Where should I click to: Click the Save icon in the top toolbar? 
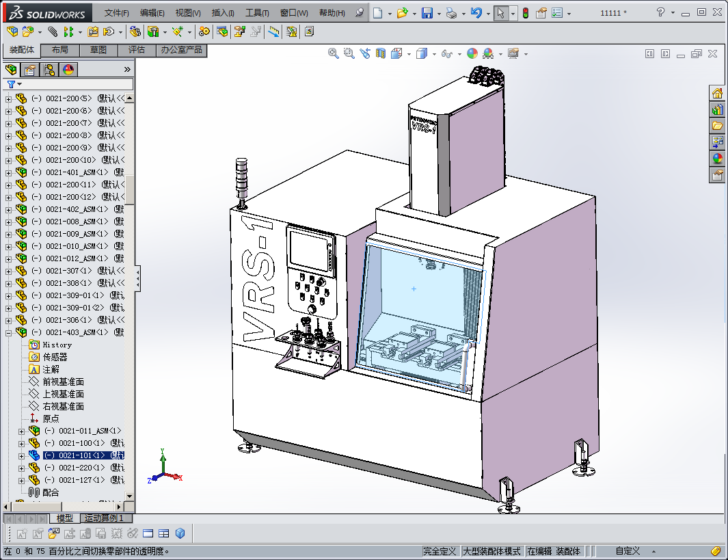click(427, 13)
